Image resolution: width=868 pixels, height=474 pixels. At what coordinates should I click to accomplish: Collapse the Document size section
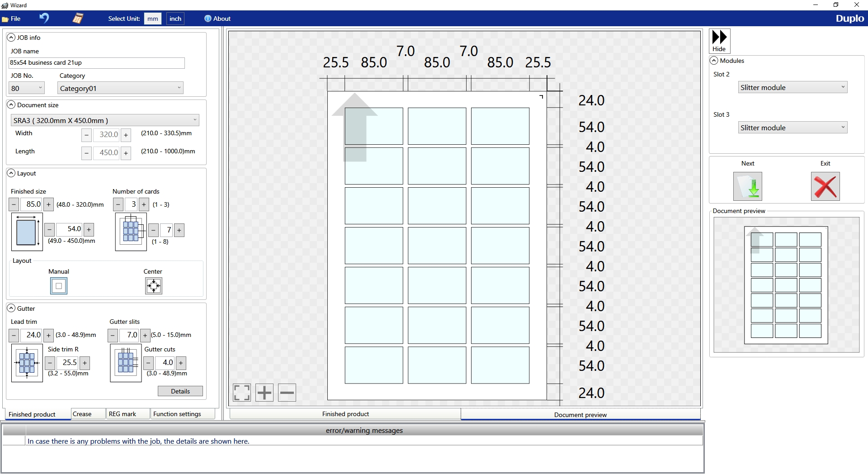pos(11,105)
